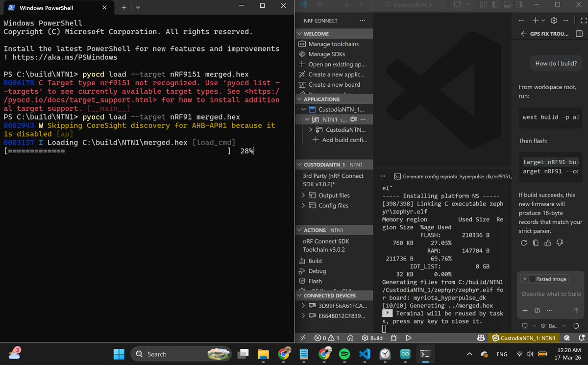Click the debug bug icon in status bar

[395, 338]
